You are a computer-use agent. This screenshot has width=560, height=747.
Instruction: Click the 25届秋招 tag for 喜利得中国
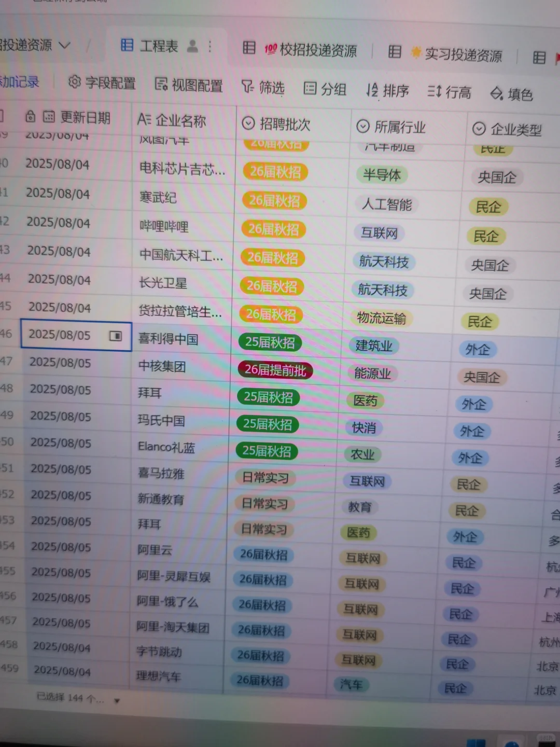pyautogui.click(x=270, y=342)
